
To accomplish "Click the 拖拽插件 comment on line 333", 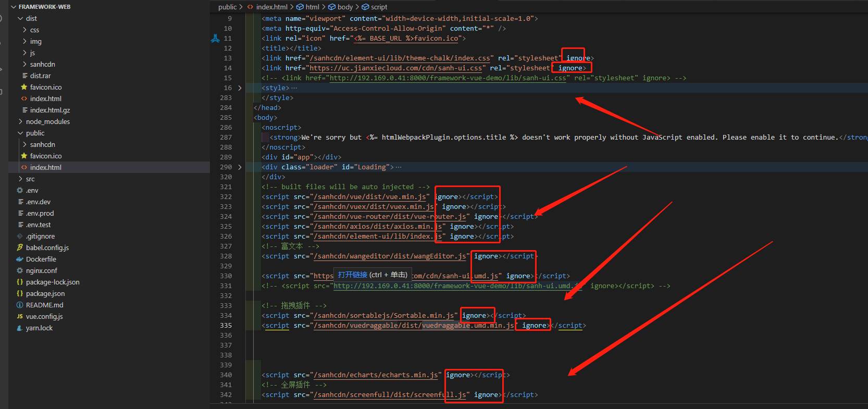I will (x=294, y=306).
